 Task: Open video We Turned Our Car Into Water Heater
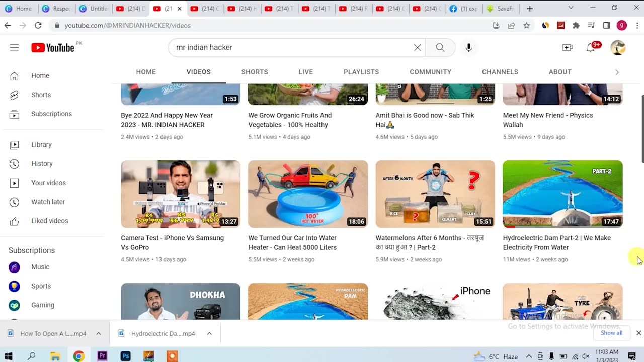pos(292,243)
